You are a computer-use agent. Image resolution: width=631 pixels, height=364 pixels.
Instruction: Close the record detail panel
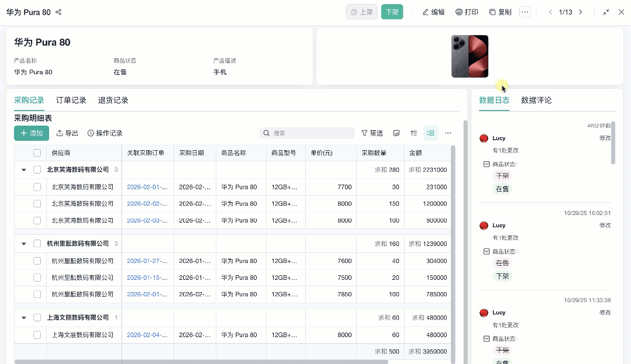(621, 12)
